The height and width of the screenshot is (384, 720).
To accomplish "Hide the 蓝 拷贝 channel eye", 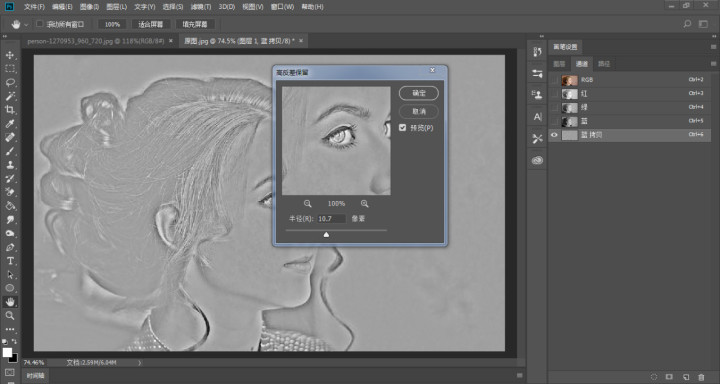I will click(554, 135).
